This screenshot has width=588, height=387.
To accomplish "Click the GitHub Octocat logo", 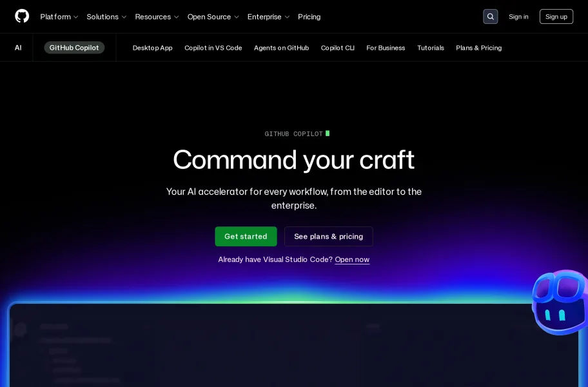I will [22, 16].
